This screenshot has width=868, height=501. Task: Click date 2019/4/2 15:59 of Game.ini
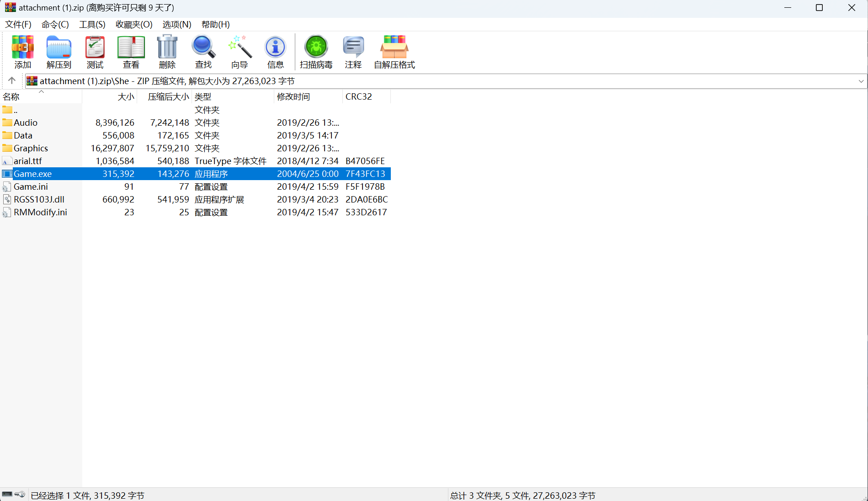308,187
